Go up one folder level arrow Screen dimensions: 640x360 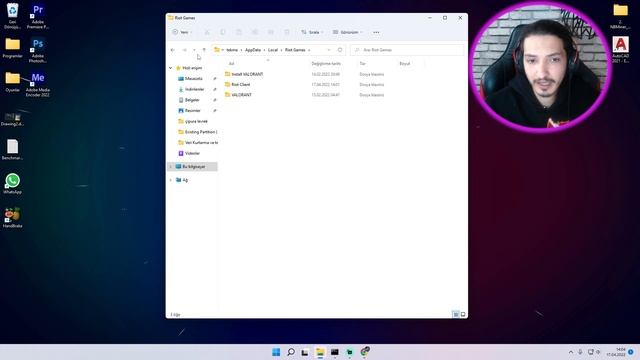(204, 50)
